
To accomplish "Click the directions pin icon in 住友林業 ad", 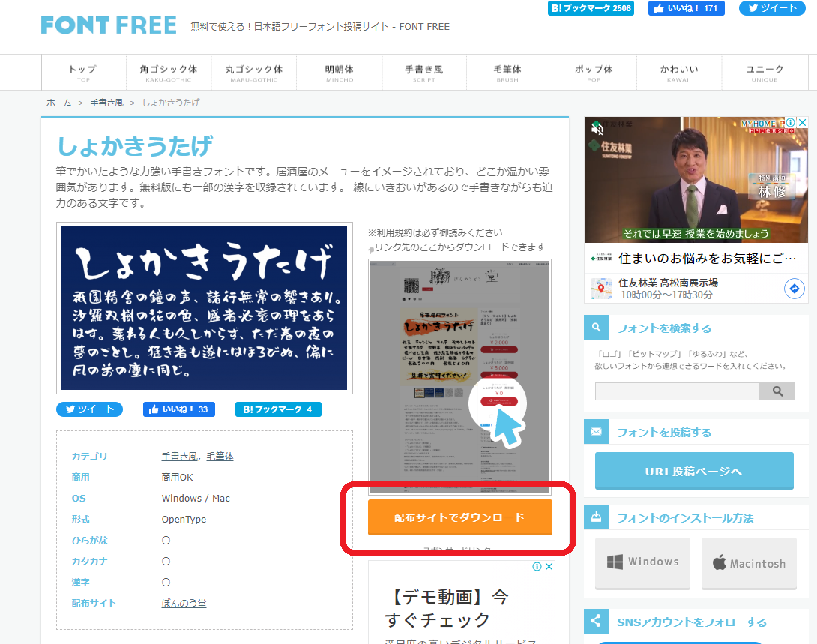I will tap(795, 288).
